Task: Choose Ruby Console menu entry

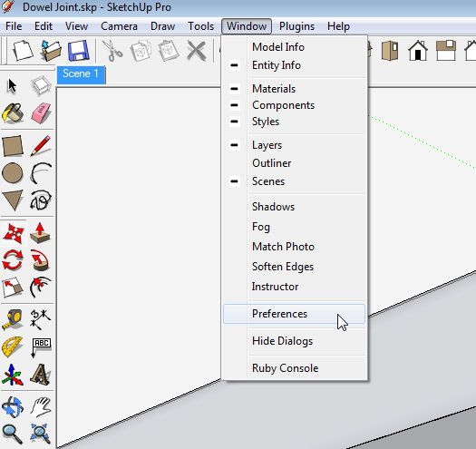Action: (295, 368)
